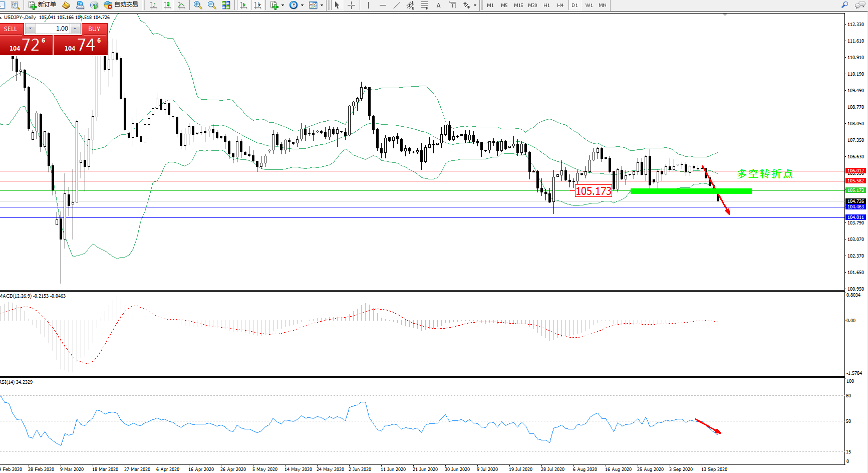Select the trendline drawing tool
Viewport: 868px width, 473px height.
(397, 5)
